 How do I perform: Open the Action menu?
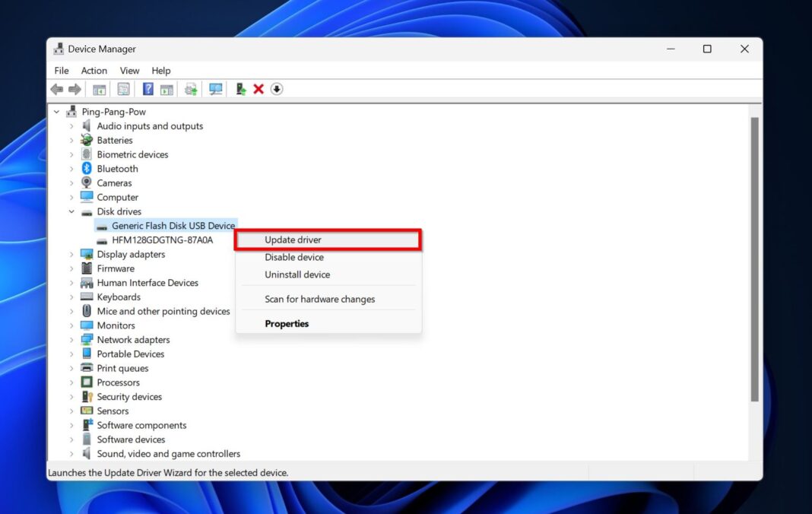(94, 70)
